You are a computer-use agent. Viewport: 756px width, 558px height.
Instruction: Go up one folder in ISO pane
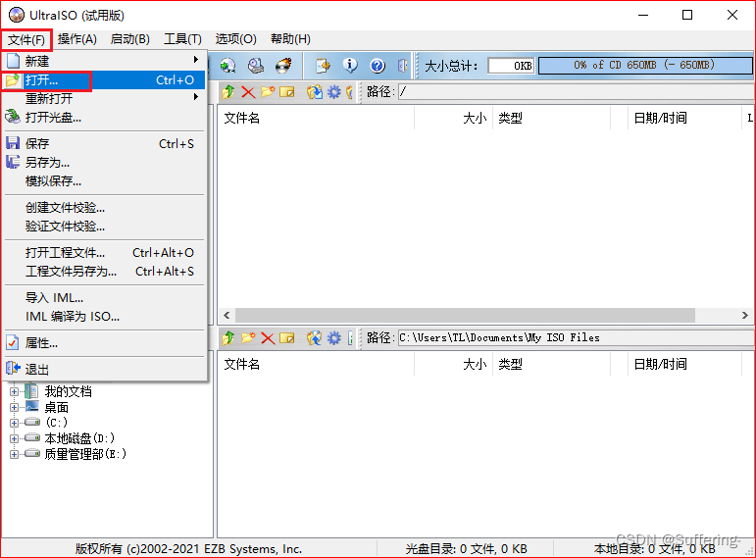[x=228, y=91]
